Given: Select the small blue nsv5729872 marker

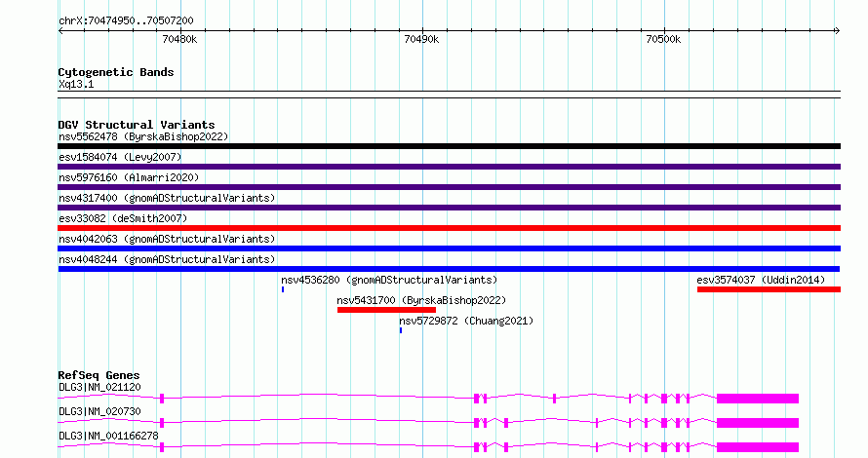Looking at the screenshot, I should (x=401, y=330).
